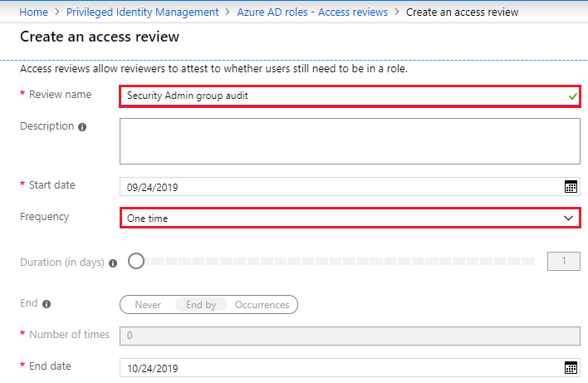Viewport: 588px width, 383px height.
Task: Expand the Frequency dropdown chevron
Action: 569,218
